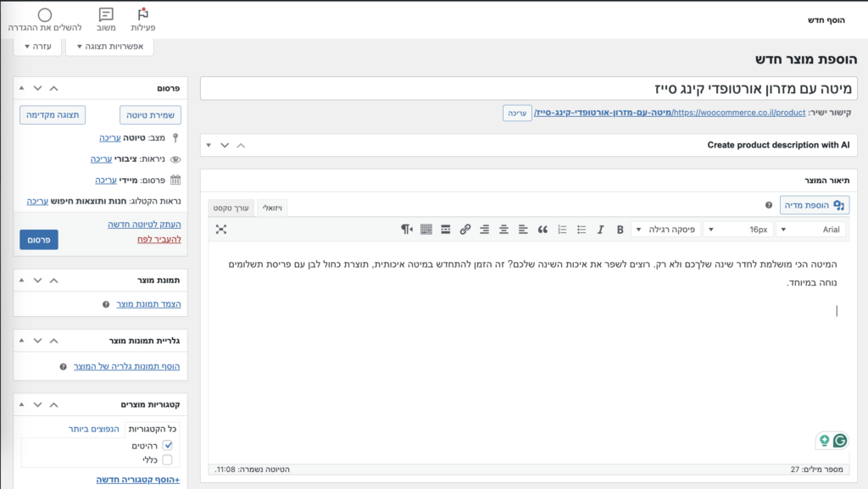
Task: Click Add product gallery images link
Action: tap(127, 366)
